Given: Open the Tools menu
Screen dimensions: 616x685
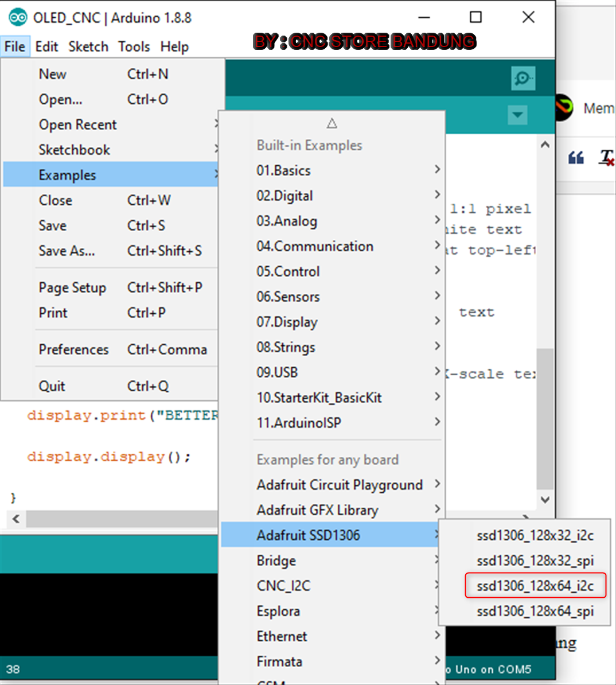Looking at the screenshot, I should [x=134, y=46].
